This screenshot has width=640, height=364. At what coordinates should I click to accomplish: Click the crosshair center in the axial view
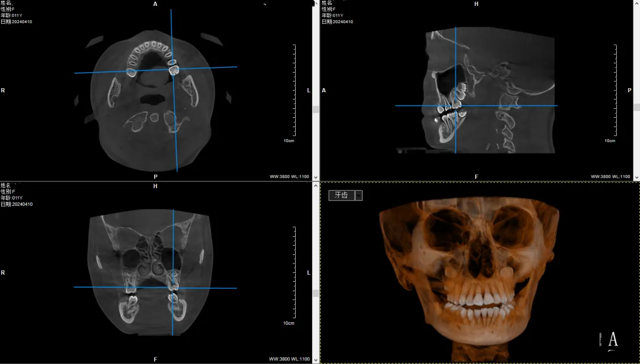(173, 69)
